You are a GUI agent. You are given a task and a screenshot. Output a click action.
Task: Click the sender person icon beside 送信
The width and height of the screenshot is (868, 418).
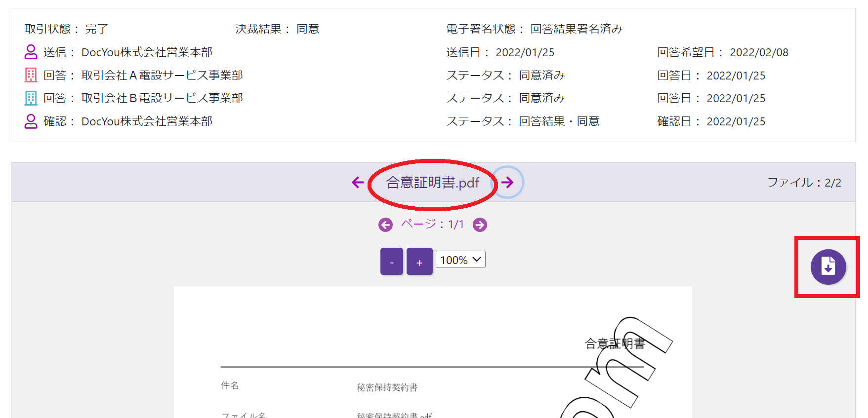click(31, 52)
